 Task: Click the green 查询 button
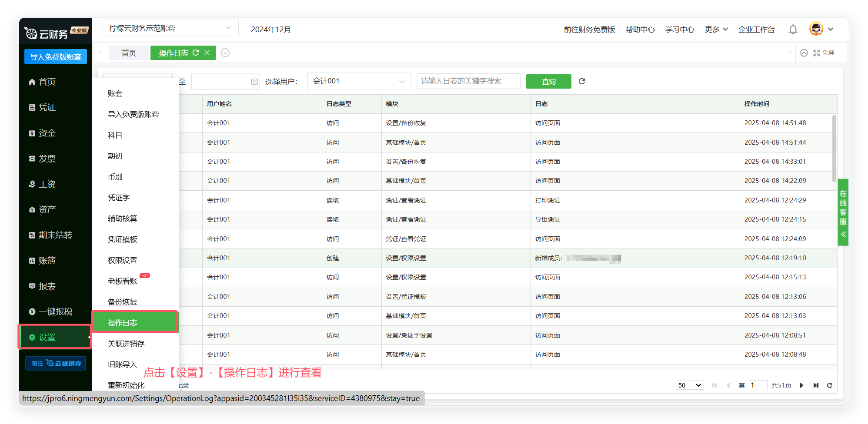pyautogui.click(x=548, y=82)
